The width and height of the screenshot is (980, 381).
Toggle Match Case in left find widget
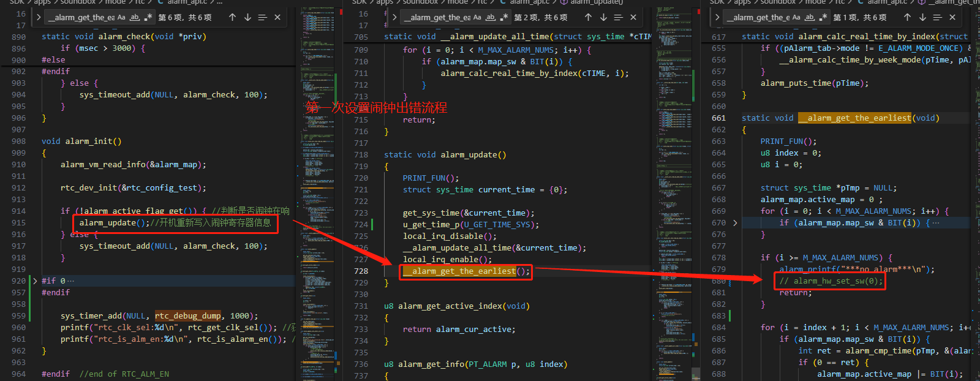pos(121,17)
